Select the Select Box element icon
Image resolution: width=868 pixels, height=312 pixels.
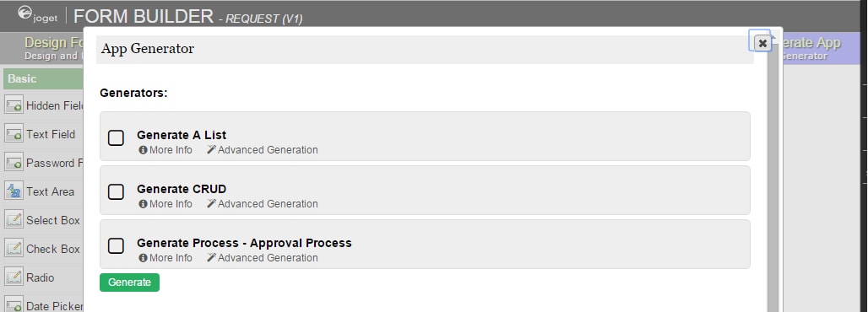14,220
